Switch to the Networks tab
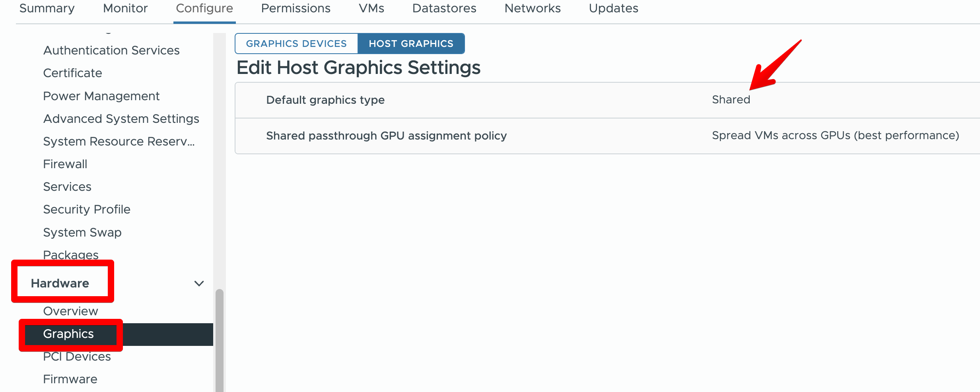The width and height of the screenshot is (980, 392). point(533,9)
